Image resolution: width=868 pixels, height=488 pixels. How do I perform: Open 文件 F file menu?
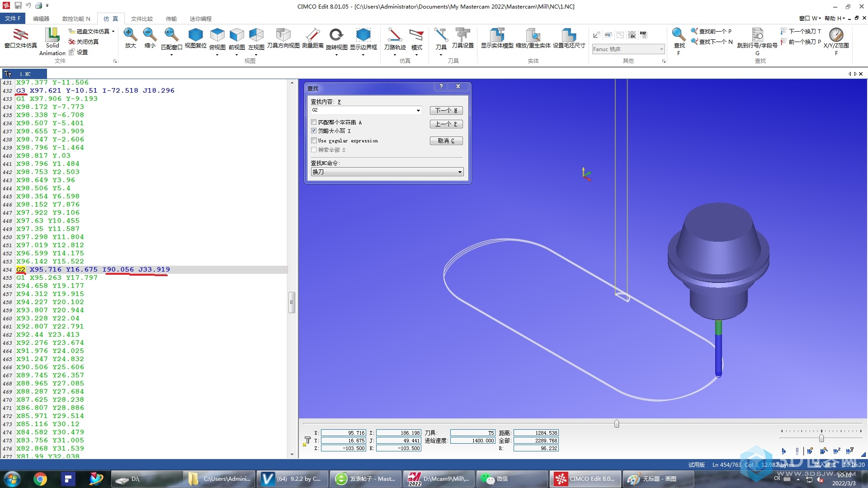(13, 19)
